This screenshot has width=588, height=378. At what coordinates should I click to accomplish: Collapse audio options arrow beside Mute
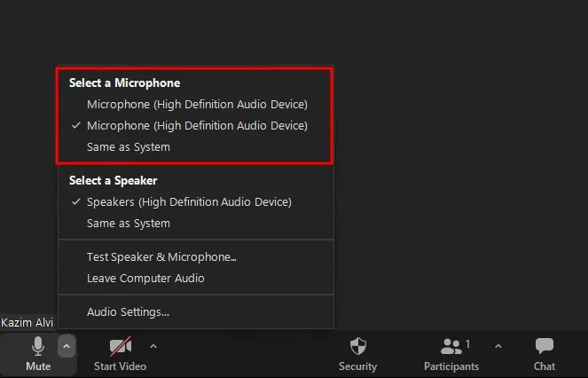click(67, 346)
